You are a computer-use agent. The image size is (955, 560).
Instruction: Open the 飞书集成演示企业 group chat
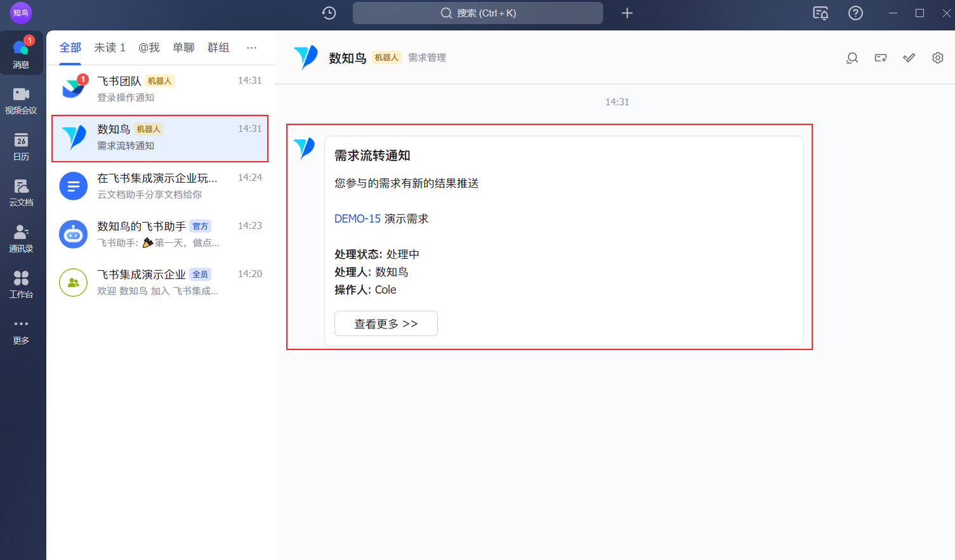160,282
